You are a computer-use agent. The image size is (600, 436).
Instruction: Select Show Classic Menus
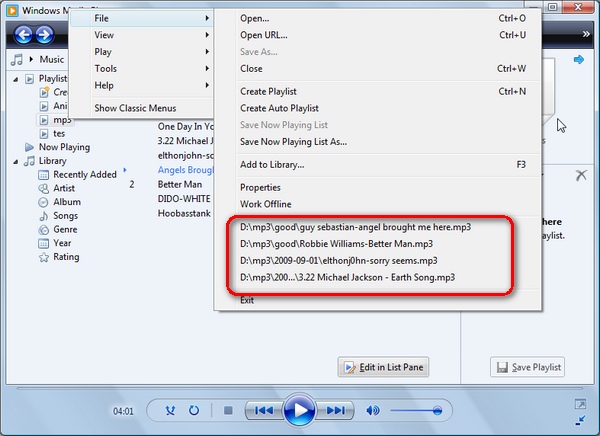[141, 108]
